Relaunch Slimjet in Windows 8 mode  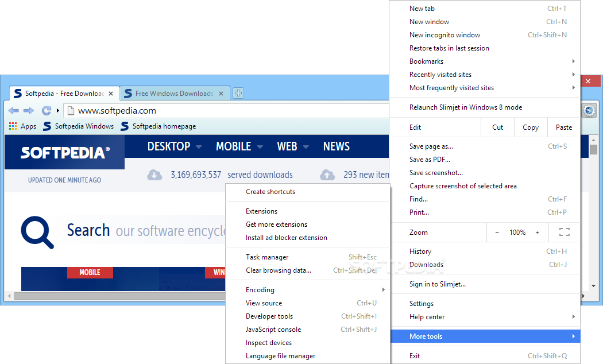(x=485, y=107)
